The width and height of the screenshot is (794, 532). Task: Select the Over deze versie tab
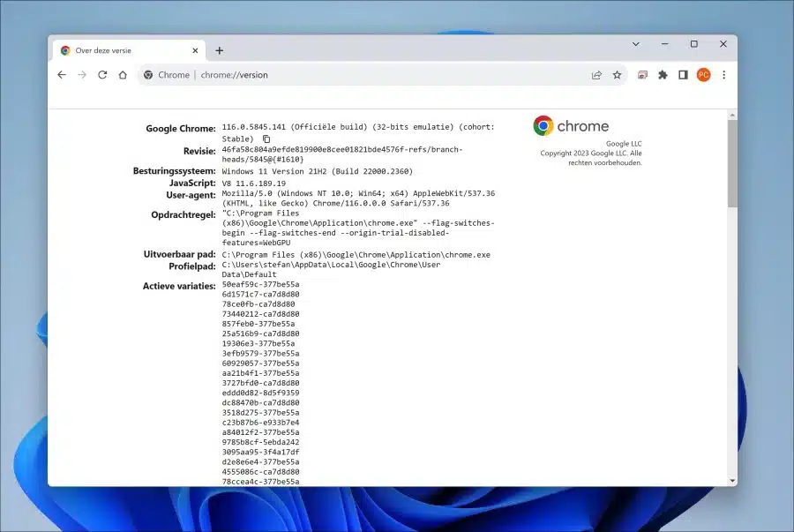coord(129,50)
